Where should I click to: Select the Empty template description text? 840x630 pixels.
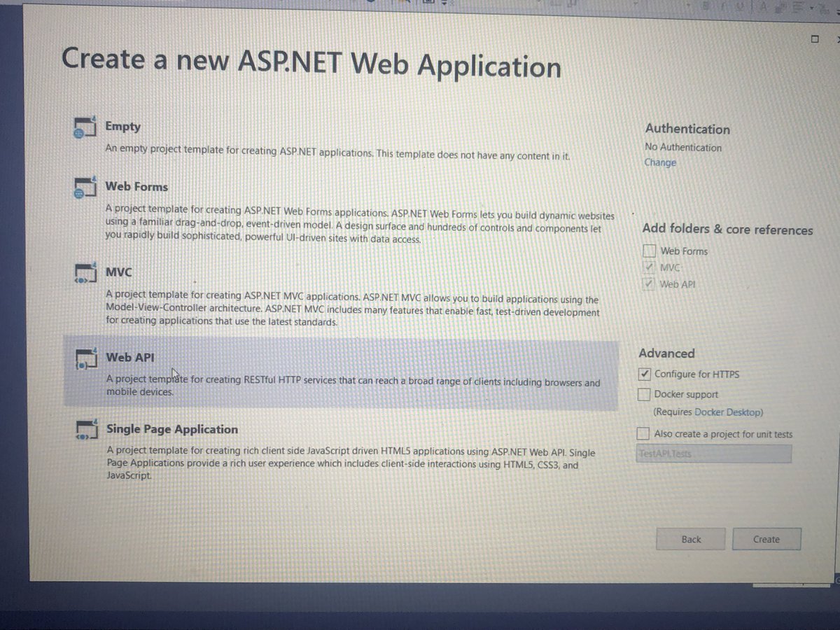337,153
